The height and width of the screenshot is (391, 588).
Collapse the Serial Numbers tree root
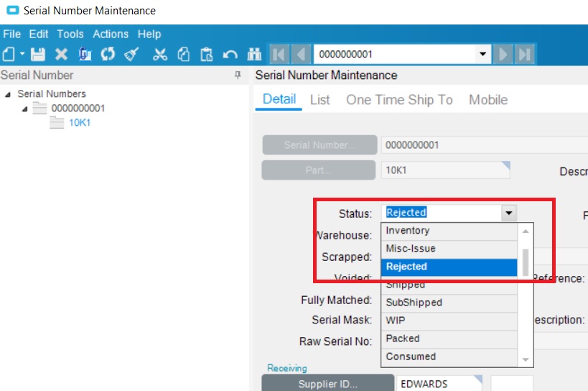click(x=7, y=95)
